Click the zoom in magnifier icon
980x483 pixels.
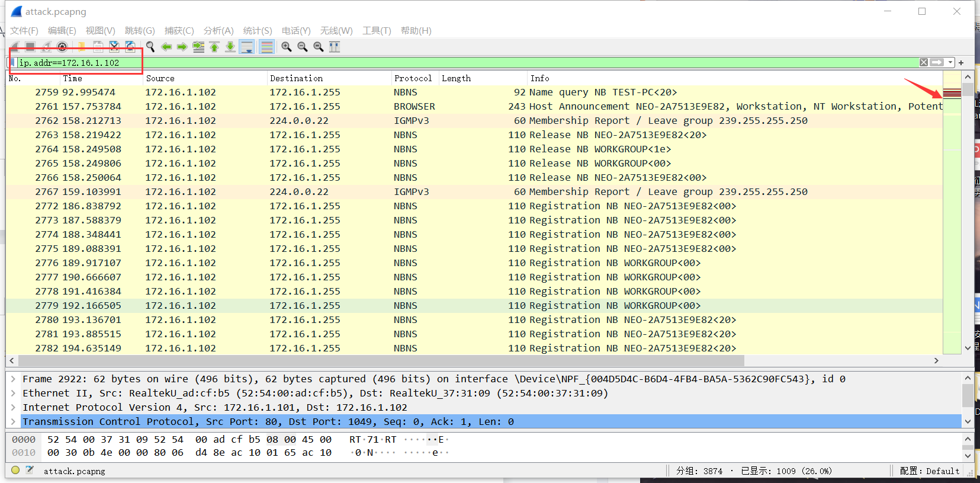pyautogui.click(x=287, y=47)
